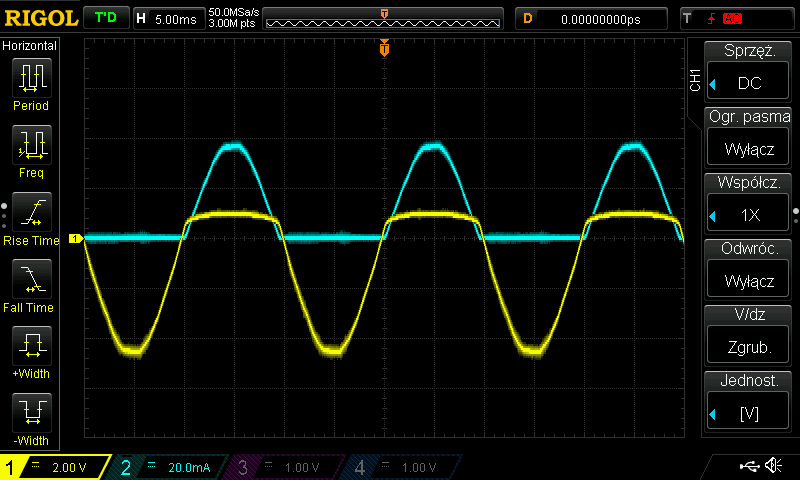This screenshot has width=800, height=480.
Task: Select the +Width measurement icon
Action: 32,345
